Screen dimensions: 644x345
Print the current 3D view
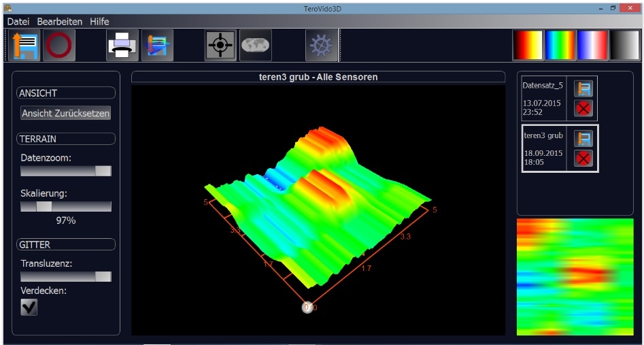[x=122, y=46]
